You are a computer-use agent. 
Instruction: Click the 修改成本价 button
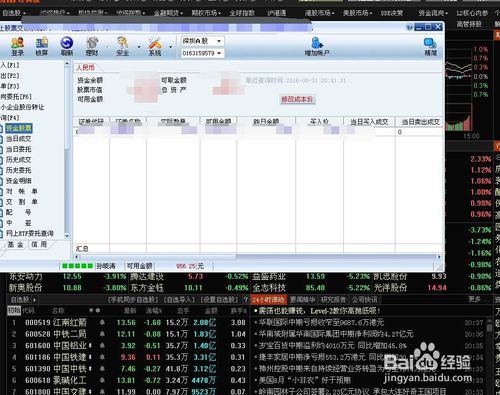coord(297,99)
